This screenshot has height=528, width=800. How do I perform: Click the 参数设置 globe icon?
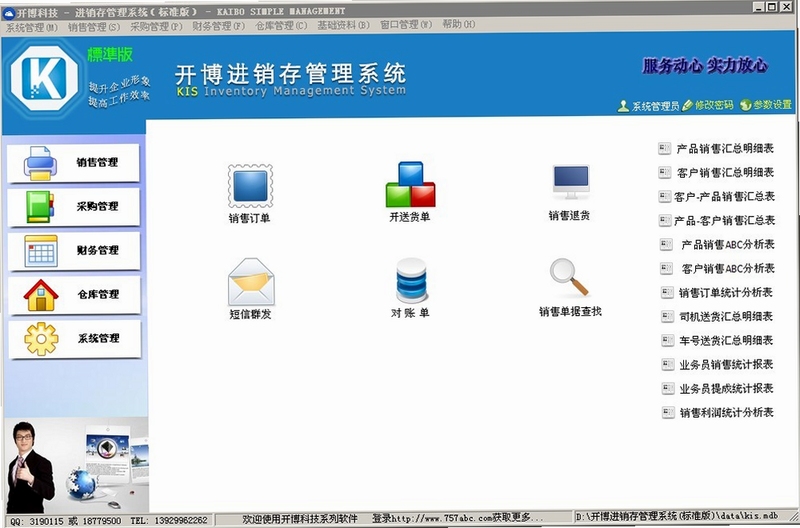(x=745, y=105)
